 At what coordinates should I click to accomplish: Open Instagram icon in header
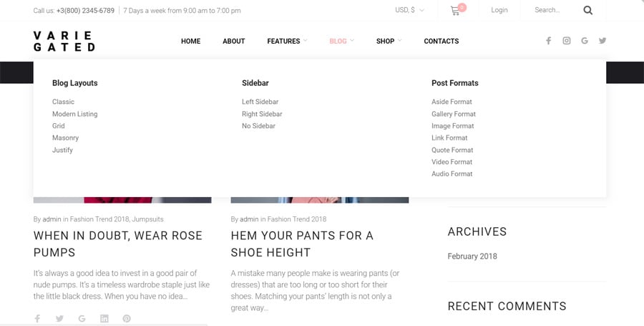click(x=566, y=41)
